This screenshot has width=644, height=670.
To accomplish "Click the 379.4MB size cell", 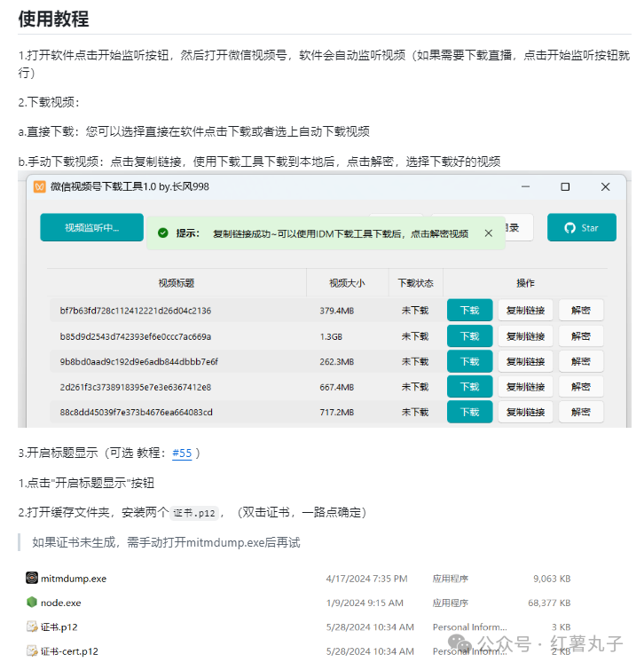I will pos(336,311).
